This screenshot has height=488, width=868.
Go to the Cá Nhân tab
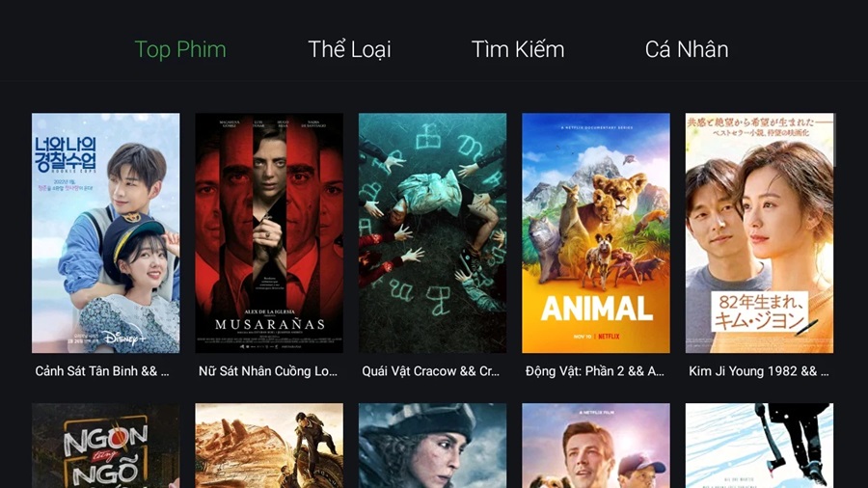click(687, 50)
